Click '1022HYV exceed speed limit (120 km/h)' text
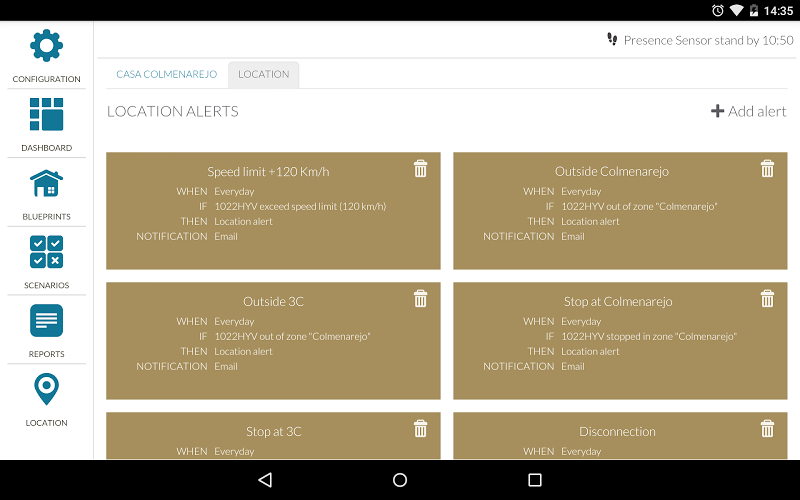Image resolution: width=800 pixels, height=500 pixels. click(300, 207)
